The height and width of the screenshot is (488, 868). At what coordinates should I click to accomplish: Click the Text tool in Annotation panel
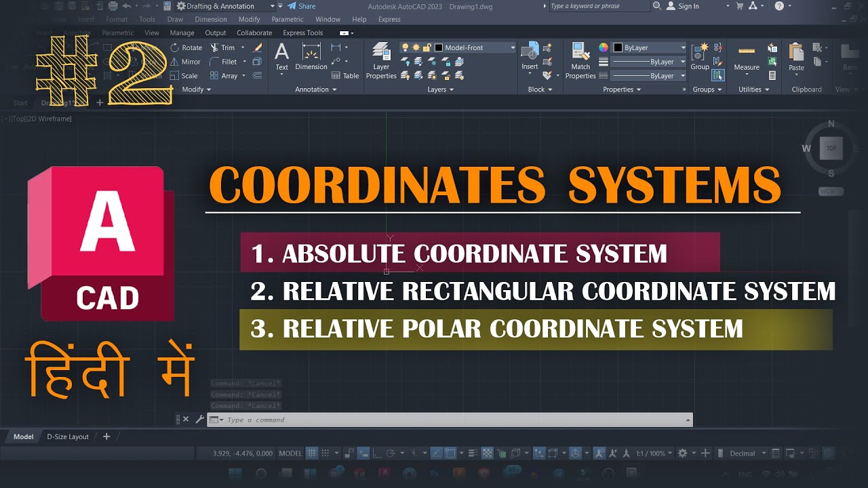(x=281, y=57)
